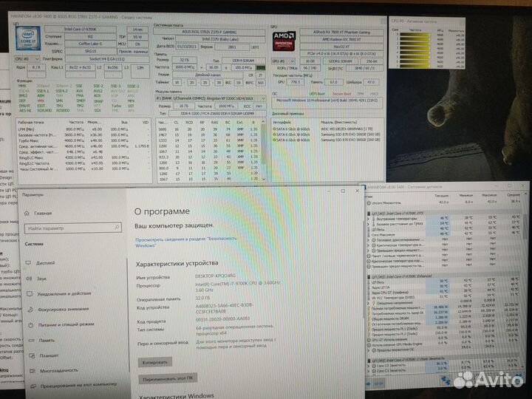Screen dimensions: 532x399
Task: Expand the Внутренние температуры sensor row
Action: [368, 219]
